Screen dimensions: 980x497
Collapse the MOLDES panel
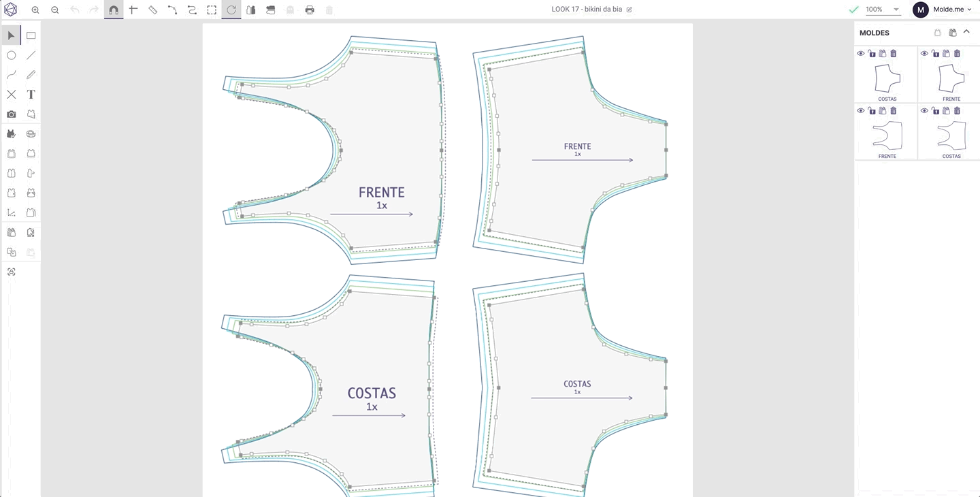point(966,32)
